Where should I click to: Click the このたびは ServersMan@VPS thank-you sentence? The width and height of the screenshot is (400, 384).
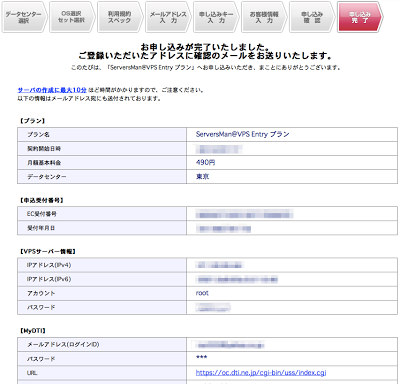(x=206, y=67)
